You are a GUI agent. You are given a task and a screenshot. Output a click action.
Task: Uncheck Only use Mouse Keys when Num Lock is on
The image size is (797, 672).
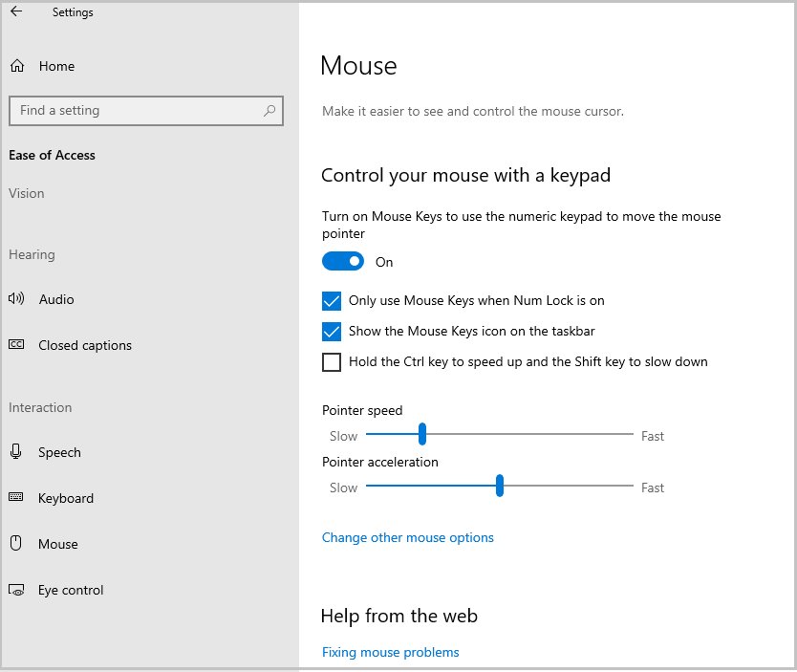pyautogui.click(x=332, y=301)
